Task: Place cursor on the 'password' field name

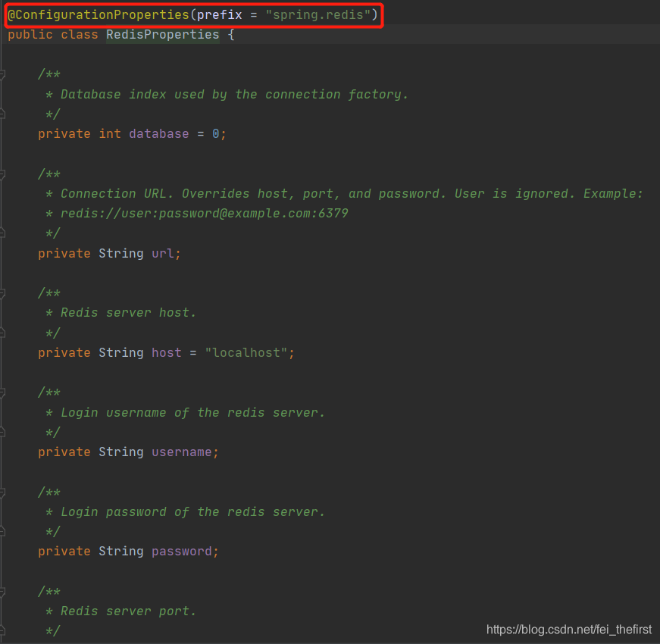Action: 181,552
